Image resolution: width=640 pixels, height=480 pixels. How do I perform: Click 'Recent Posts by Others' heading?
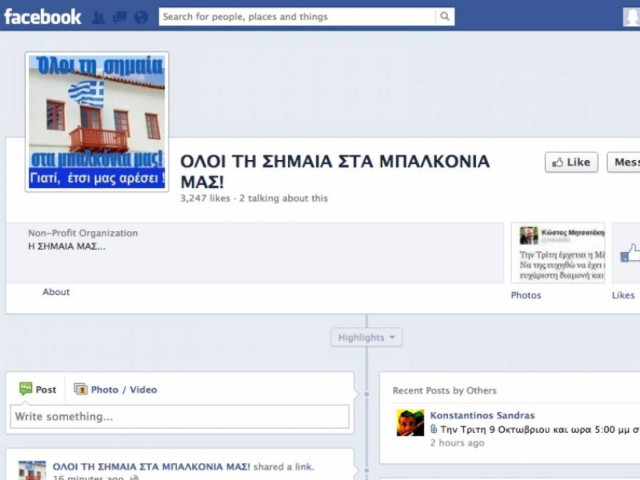pyautogui.click(x=444, y=391)
